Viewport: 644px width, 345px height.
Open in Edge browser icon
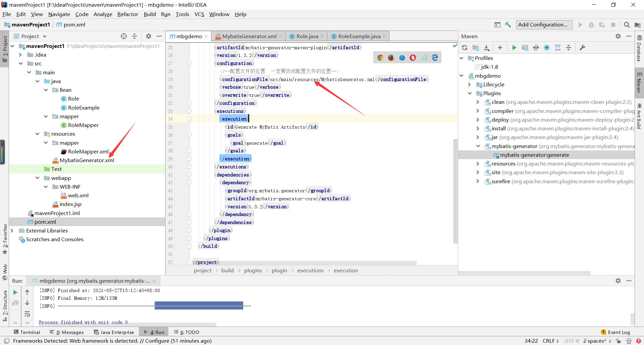(435, 58)
